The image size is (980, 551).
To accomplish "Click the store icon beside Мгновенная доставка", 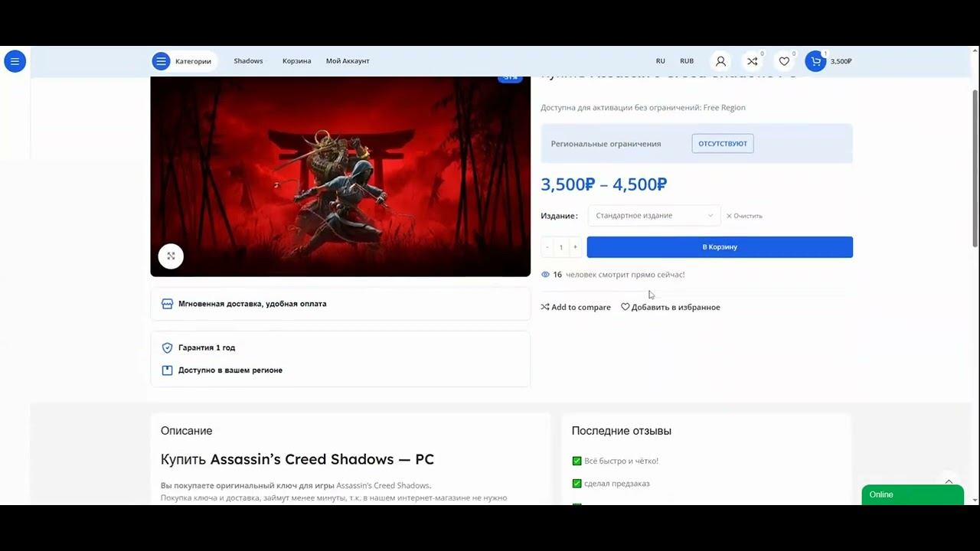I will pos(167,304).
